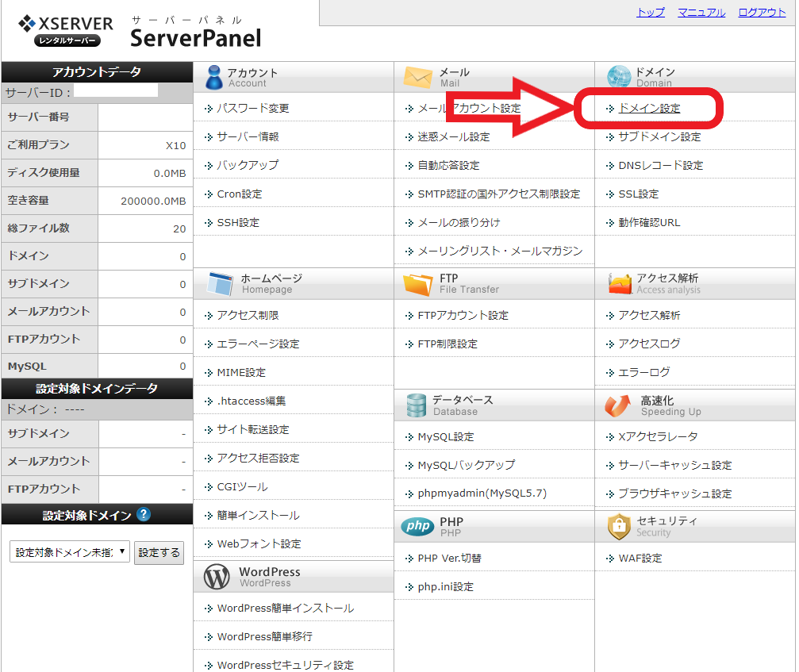The image size is (799, 672).
Task: Click the 設定する button
Action: click(x=159, y=553)
